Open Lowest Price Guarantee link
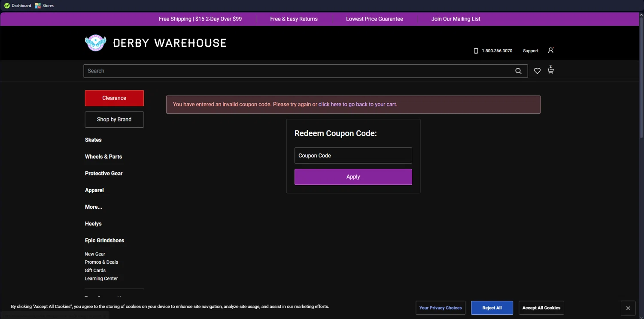The width and height of the screenshot is (644, 319). click(x=374, y=19)
